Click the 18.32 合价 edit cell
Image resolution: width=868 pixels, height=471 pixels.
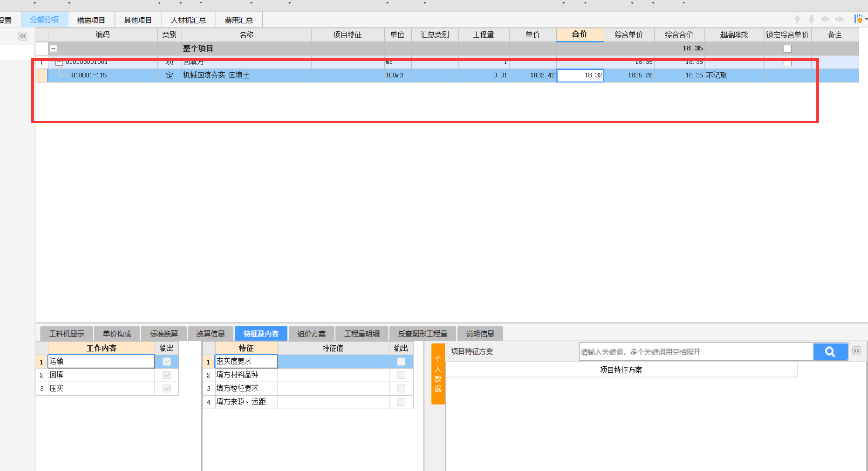[580, 75]
